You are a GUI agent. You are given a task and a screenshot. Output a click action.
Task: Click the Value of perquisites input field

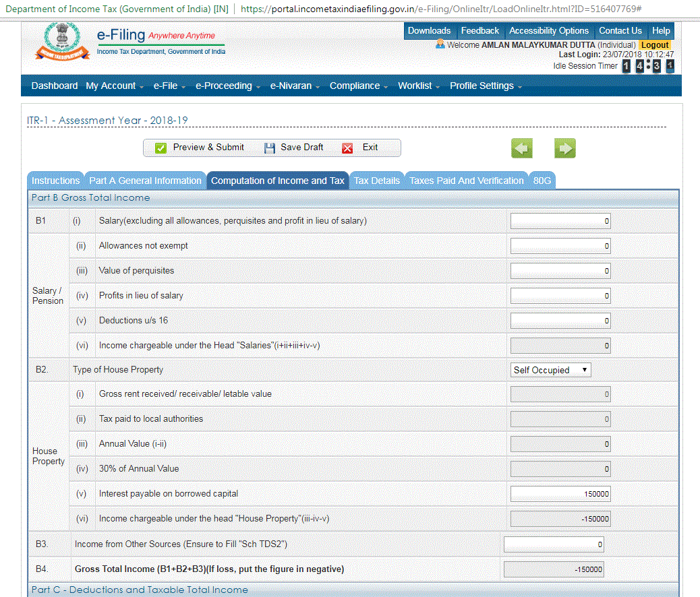560,271
